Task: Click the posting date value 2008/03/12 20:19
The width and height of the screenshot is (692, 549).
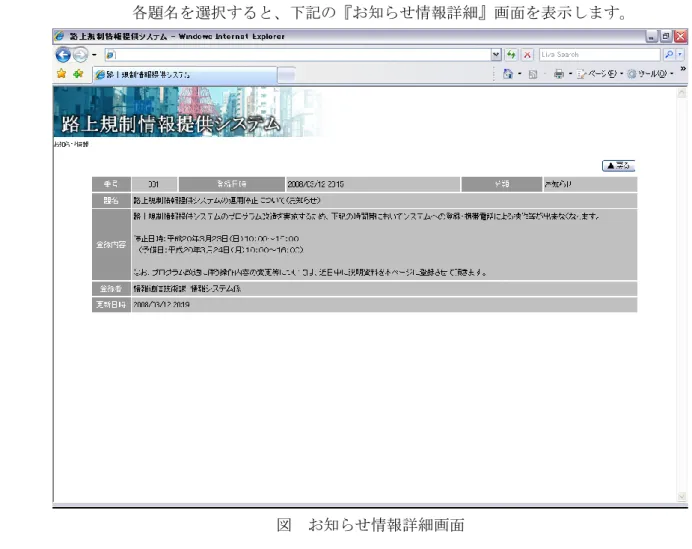Action: tap(316, 184)
